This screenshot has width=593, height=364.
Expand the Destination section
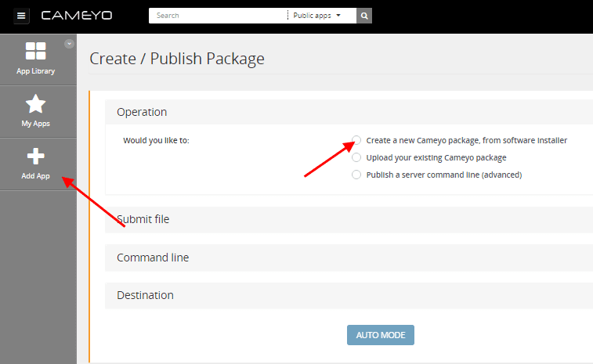(349, 295)
